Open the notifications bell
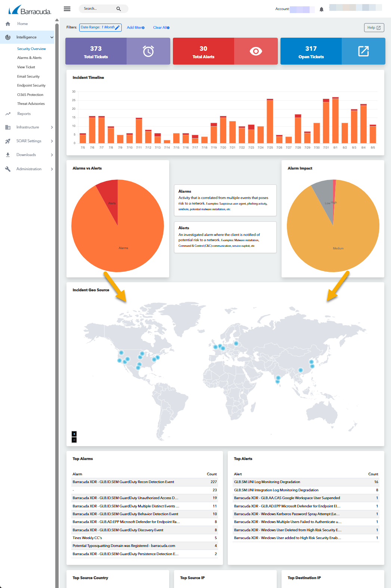Screen dimensions: 391x588 pyautogui.click(x=321, y=9)
